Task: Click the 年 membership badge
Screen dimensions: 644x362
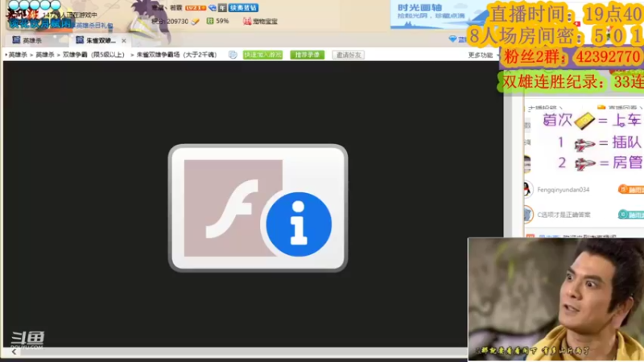Action: pyautogui.click(x=222, y=8)
